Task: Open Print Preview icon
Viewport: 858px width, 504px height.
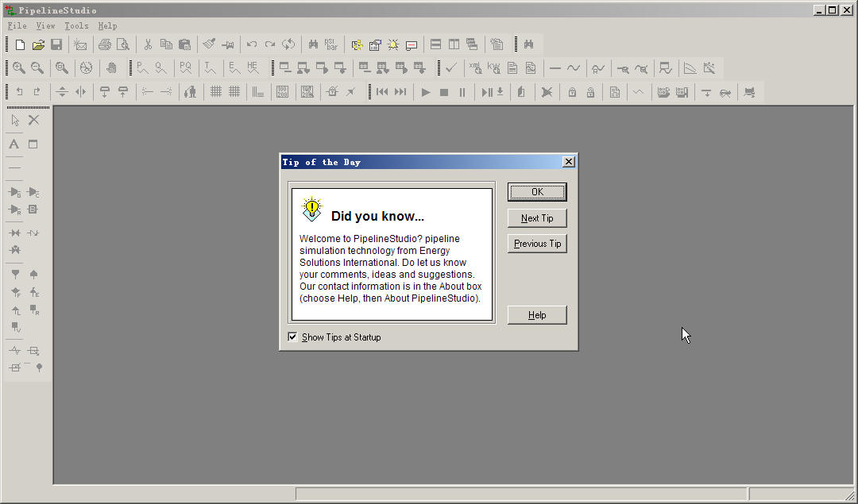Action: 123,44
